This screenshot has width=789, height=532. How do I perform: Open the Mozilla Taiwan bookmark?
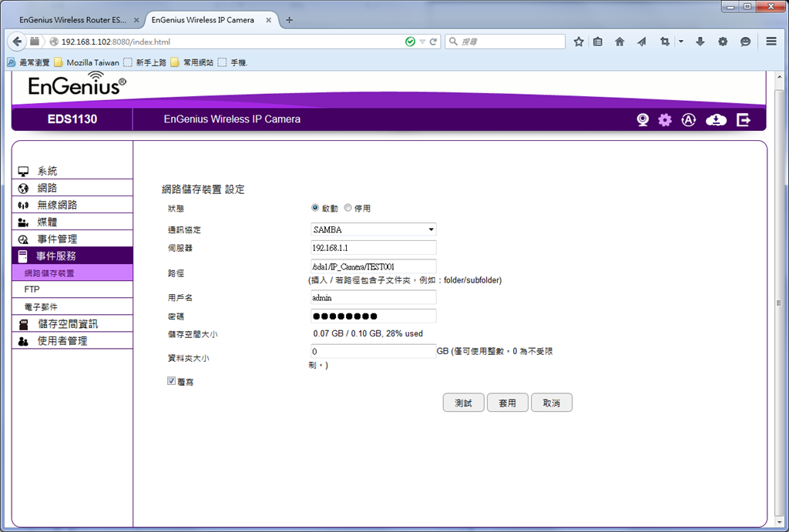point(87,62)
